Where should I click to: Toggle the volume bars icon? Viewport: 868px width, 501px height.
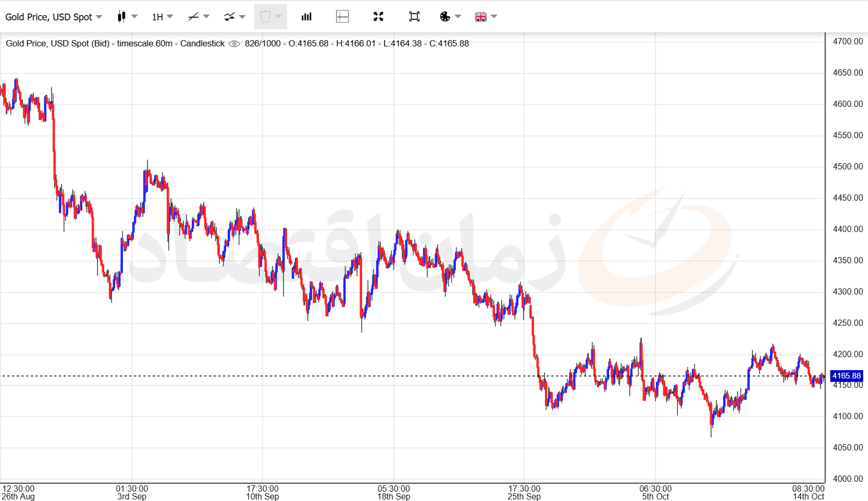click(x=306, y=17)
